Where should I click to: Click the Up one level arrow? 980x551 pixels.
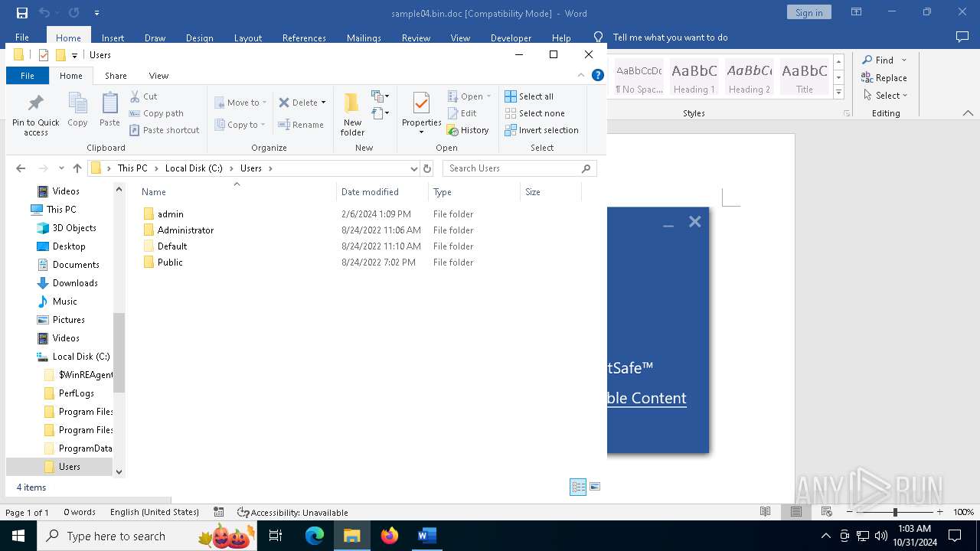tap(77, 168)
